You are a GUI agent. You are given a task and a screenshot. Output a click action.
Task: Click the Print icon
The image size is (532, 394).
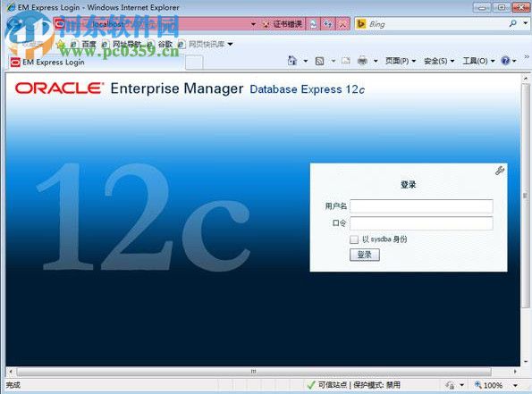click(362, 61)
